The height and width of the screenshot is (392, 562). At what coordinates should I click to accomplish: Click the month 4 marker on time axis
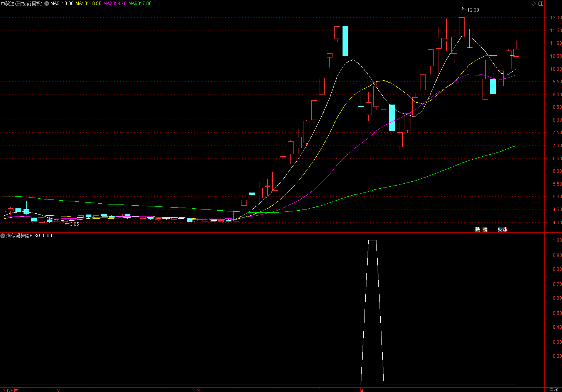pos(362,390)
